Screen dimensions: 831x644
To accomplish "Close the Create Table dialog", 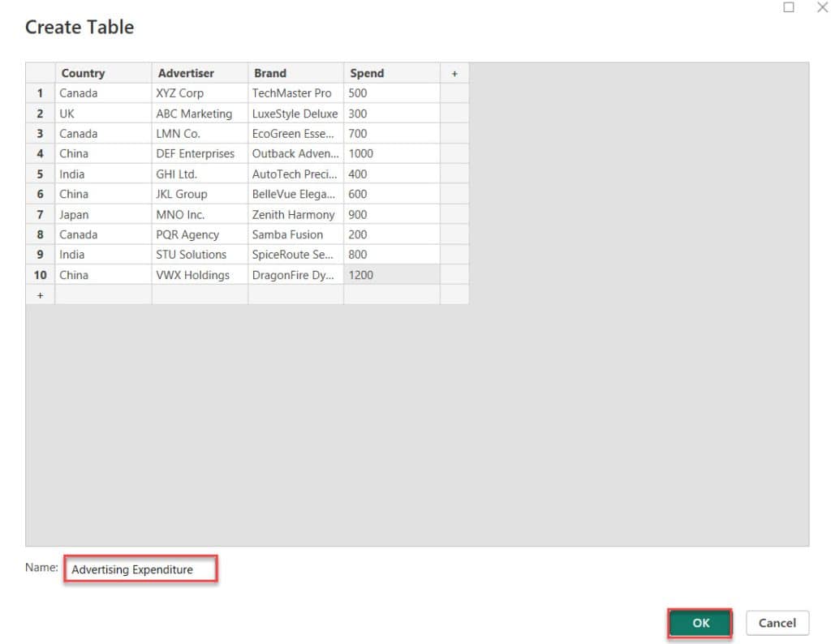I will [x=822, y=6].
